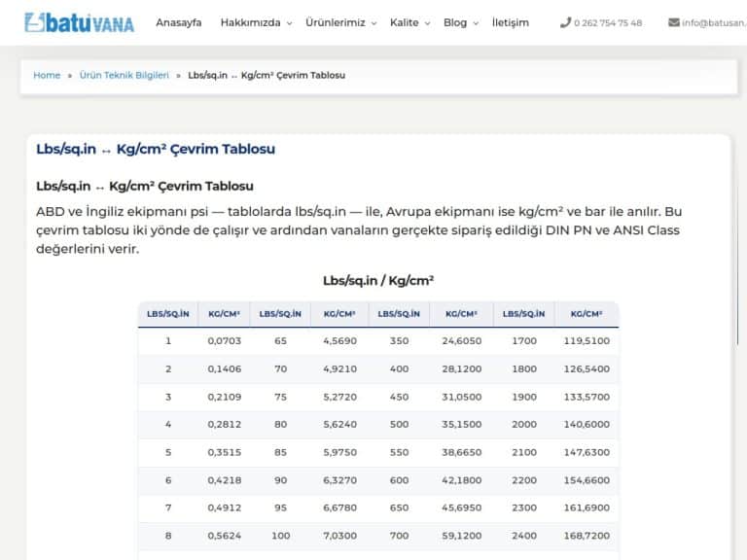Open the Kalite menu
The height and width of the screenshot is (560, 747).
click(404, 22)
